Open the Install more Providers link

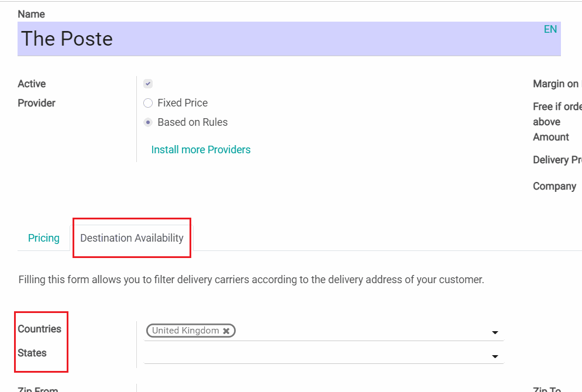click(x=201, y=150)
